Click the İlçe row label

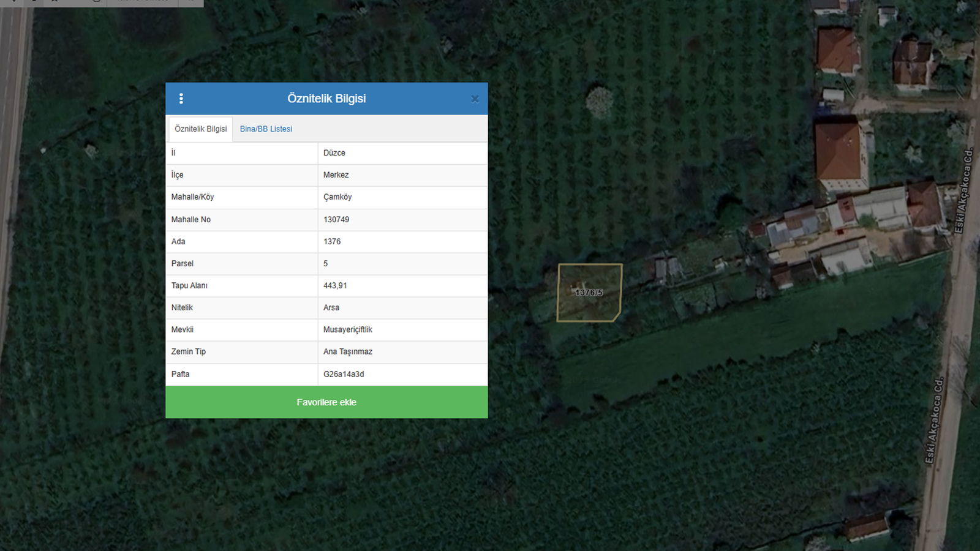click(177, 175)
